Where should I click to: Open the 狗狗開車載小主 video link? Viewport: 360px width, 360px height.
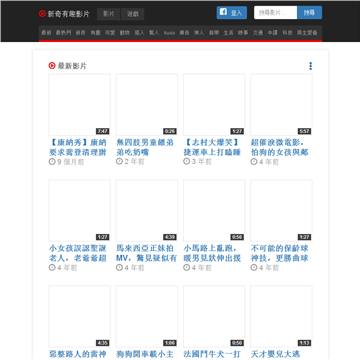click(145, 354)
